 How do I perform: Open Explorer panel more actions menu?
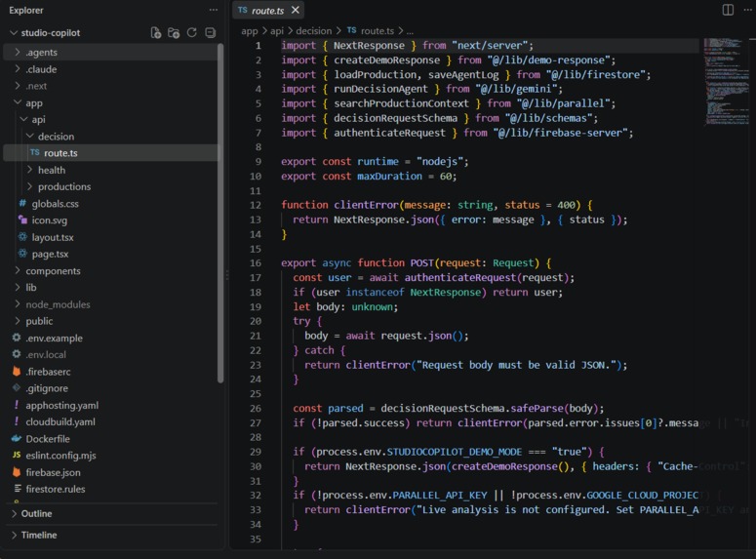tap(213, 10)
